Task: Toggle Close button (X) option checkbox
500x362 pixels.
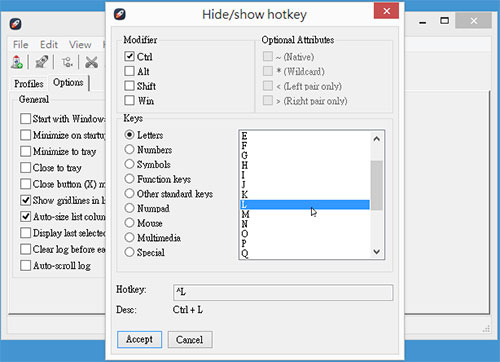Action: 25,184
